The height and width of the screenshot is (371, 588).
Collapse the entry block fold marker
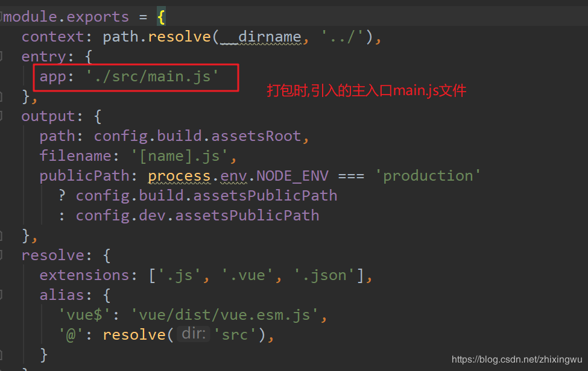[1, 57]
